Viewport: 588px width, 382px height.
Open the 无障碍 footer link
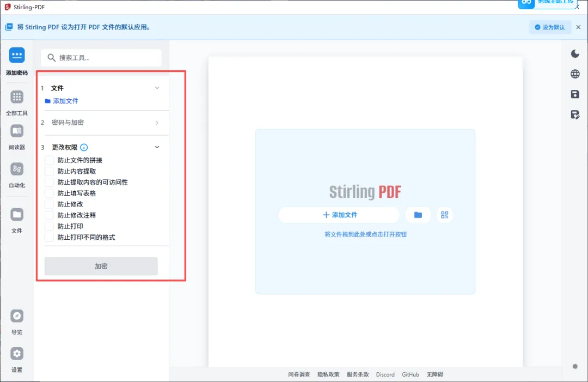point(434,374)
